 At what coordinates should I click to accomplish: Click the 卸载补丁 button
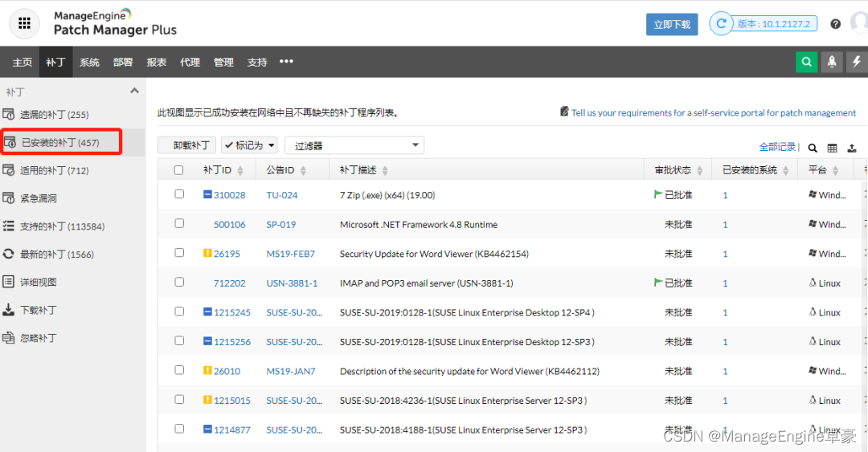click(x=186, y=145)
